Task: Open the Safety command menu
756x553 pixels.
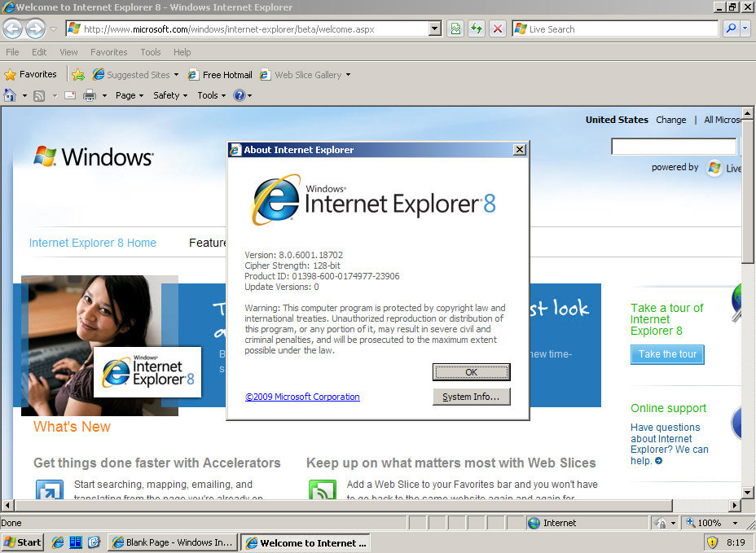Action: pyautogui.click(x=170, y=95)
